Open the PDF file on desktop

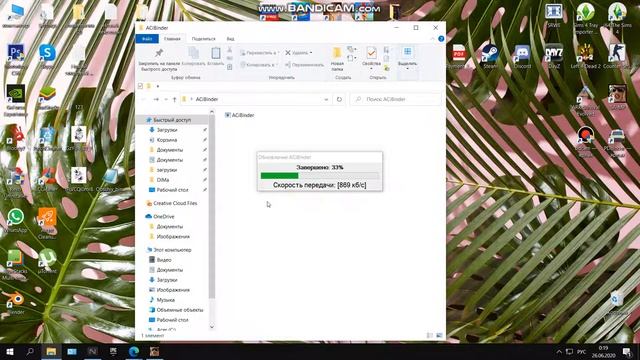(459, 55)
